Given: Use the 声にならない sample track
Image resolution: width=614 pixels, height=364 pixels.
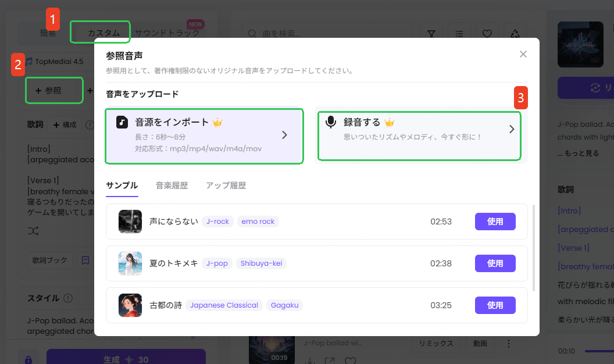Looking at the screenshot, I should (495, 222).
